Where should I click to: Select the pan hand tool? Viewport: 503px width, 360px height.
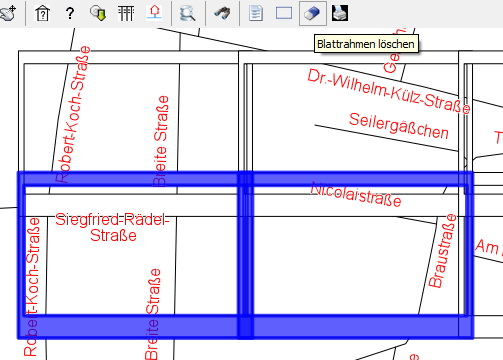[x=8, y=13]
